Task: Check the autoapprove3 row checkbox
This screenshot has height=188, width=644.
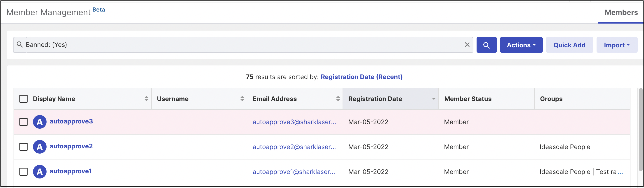Action: (x=24, y=122)
